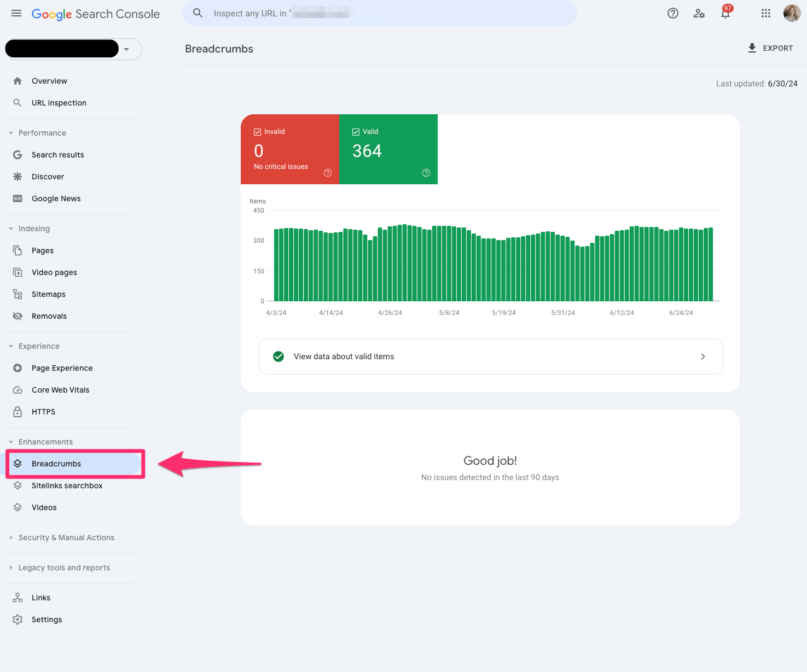Click the red Invalid count card
The image size is (807, 672).
pos(290,149)
